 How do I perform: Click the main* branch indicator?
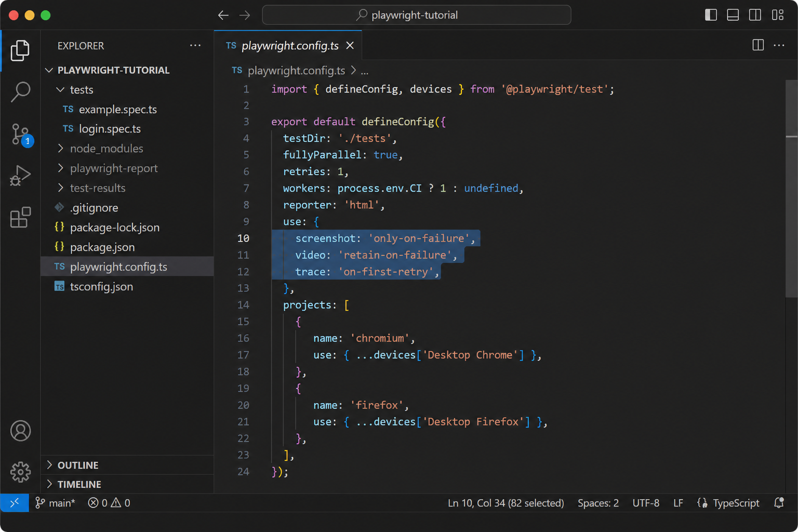point(55,503)
